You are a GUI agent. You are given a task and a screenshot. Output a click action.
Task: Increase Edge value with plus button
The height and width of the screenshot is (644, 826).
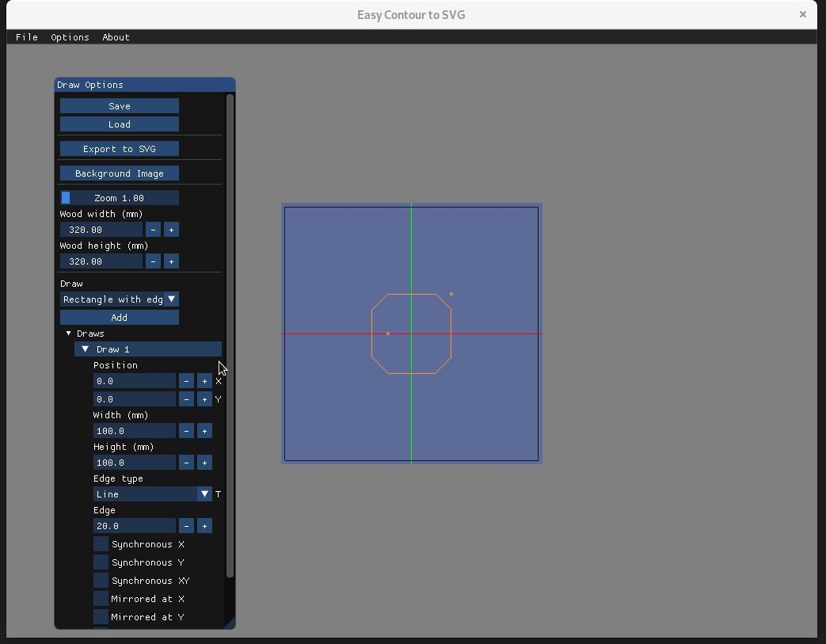click(204, 525)
